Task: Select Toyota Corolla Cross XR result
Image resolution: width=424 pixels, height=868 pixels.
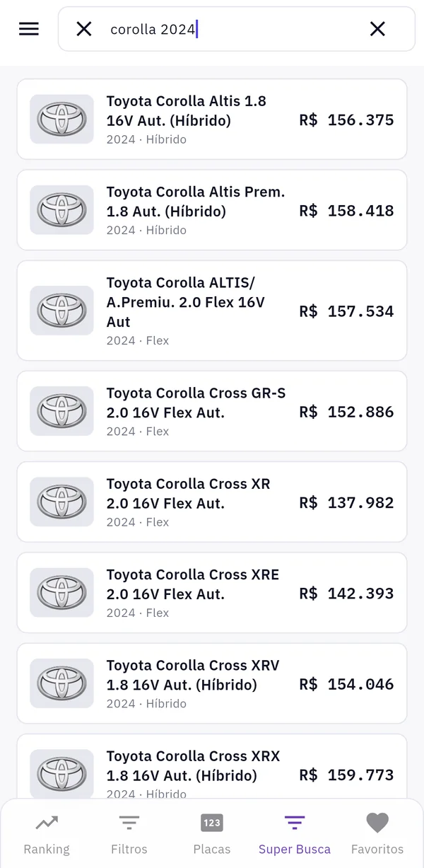Action: 212,502
